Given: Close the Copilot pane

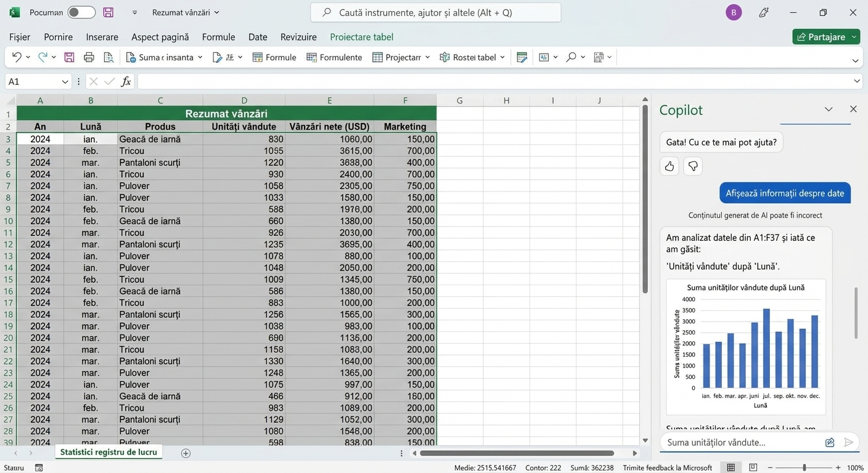Looking at the screenshot, I should [853, 109].
